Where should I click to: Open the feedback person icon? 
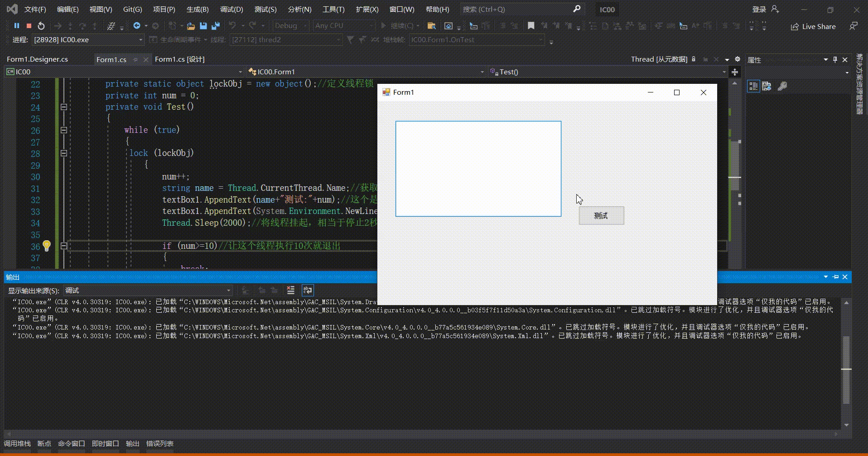(x=854, y=26)
